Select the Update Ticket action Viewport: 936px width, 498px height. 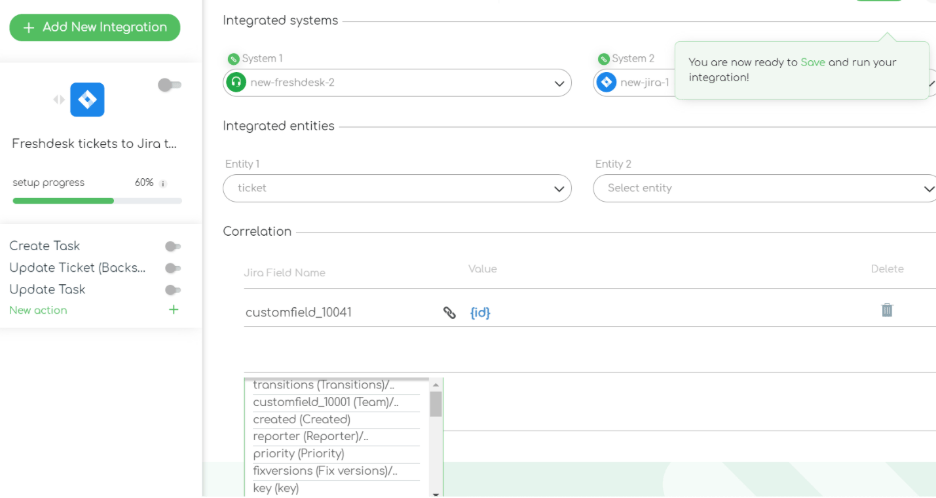click(x=78, y=268)
